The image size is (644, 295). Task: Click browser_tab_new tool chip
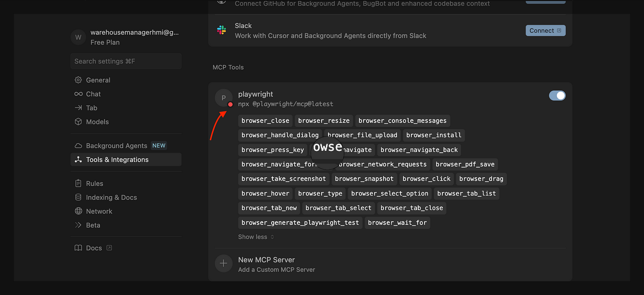tap(269, 208)
